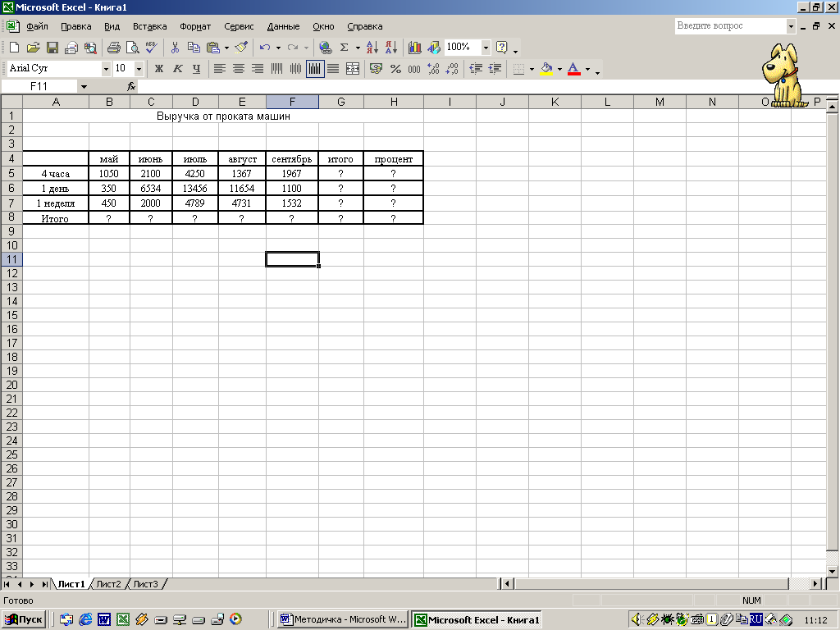Viewport: 840px width, 630px height.
Task: Open the Вставка menu
Action: pyautogui.click(x=150, y=26)
